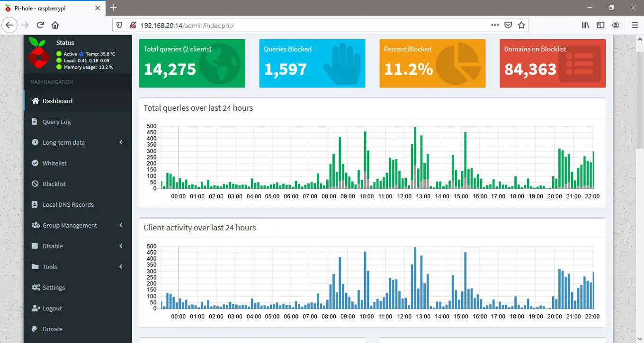Click the Whitelist checkmark icon
The height and width of the screenshot is (343, 644).
pyautogui.click(x=35, y=163)
